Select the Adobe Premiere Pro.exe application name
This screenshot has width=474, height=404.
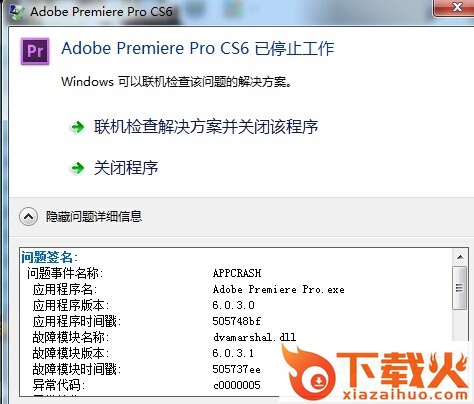tap(279, 289)
